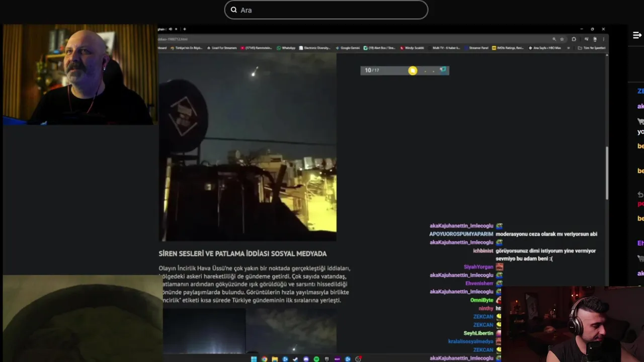
Task: Click the scrollbar up arrow on the page
Action: 607,54
